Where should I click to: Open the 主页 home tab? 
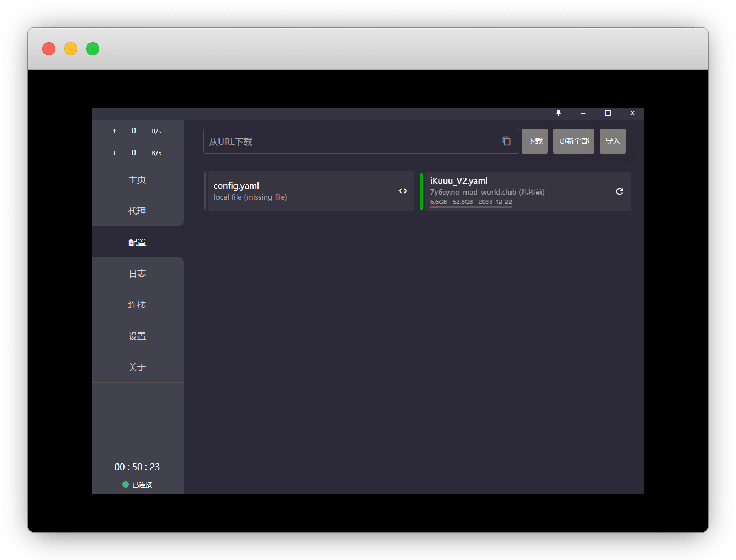[137, 179]
